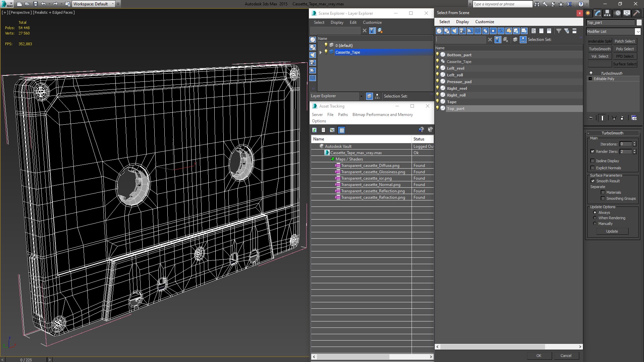The width and height of the screenshot is (644, 362).
Task: Click the Update button in TurboSmooth
Action: (612, 231)
